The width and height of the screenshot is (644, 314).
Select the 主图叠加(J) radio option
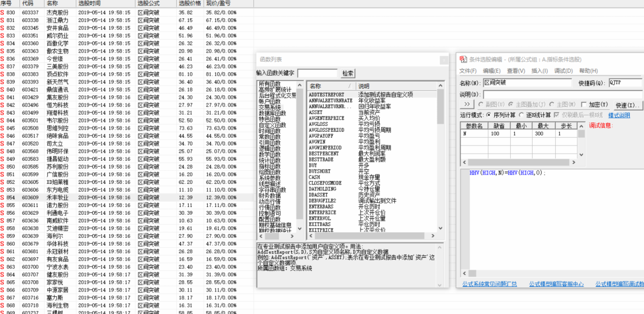pos(526,104)
